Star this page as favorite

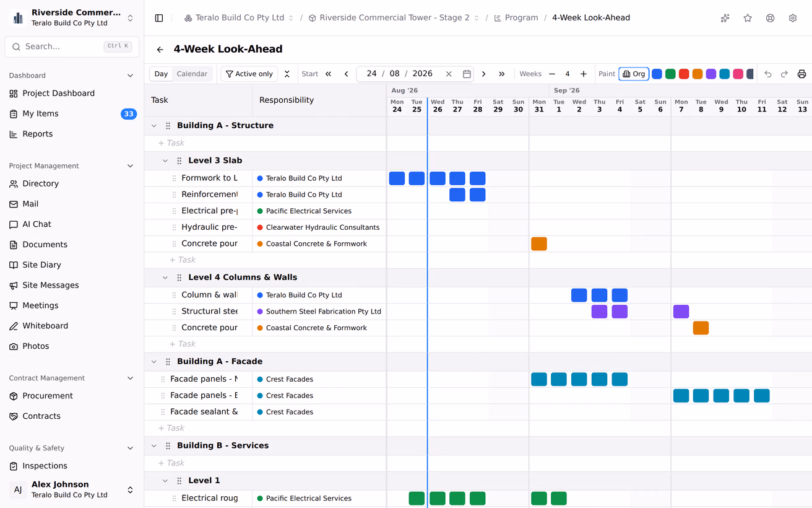(x=748, y=18)
